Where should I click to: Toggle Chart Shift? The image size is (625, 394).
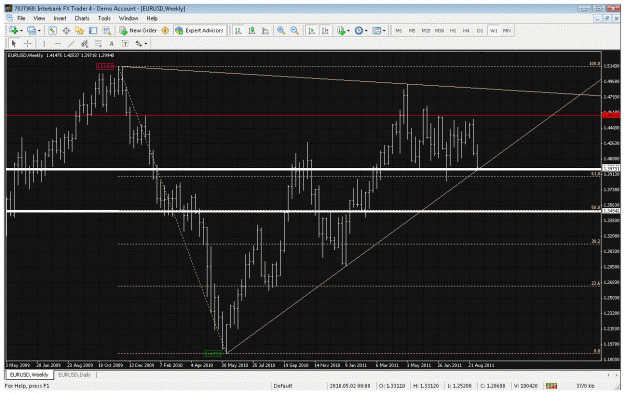[325, 31]
